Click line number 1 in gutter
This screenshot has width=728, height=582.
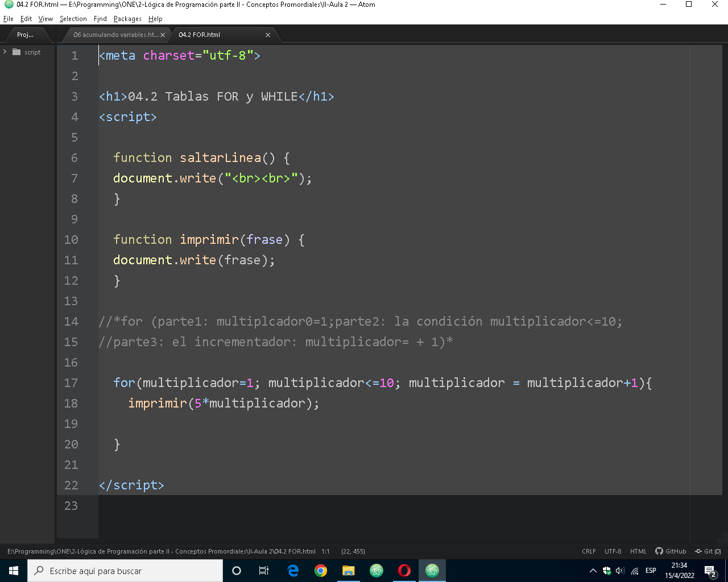pos(75,56)
